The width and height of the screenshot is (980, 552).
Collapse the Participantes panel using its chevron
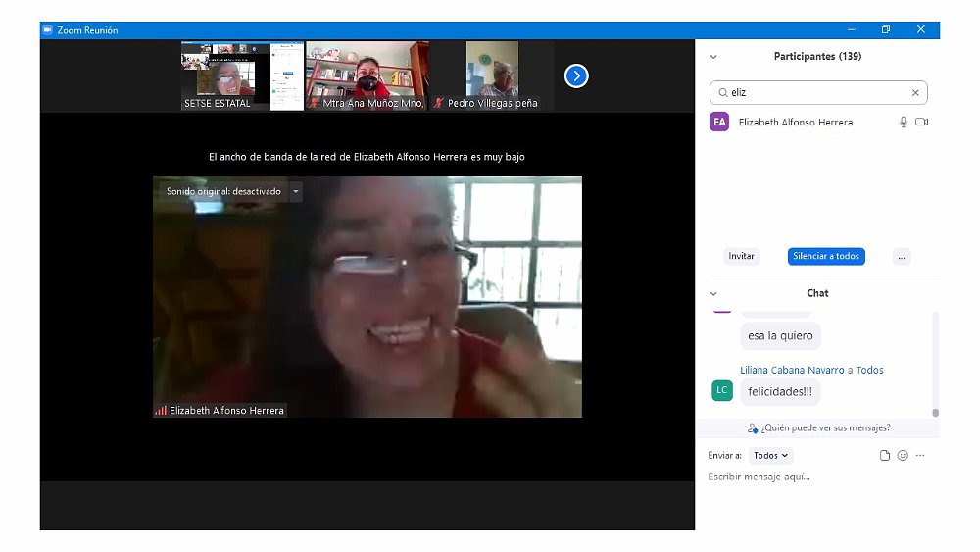713,57
